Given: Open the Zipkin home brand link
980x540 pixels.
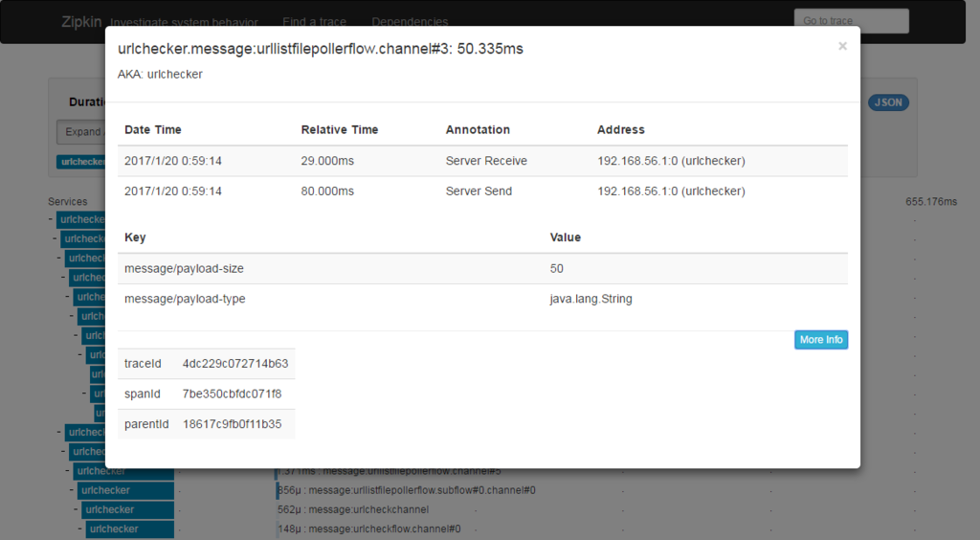Looking at the screenshot, I should 81,21.
